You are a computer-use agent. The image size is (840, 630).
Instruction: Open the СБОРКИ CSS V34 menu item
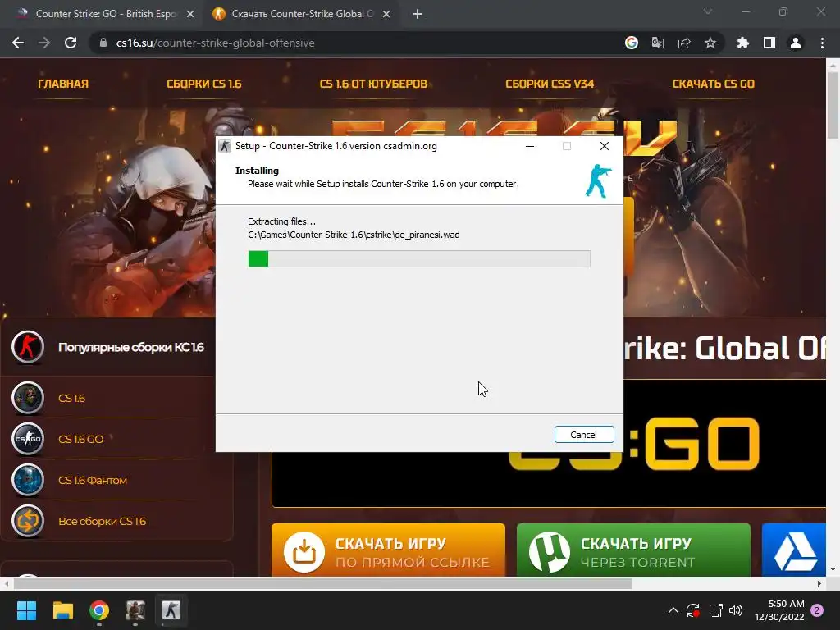550,84
